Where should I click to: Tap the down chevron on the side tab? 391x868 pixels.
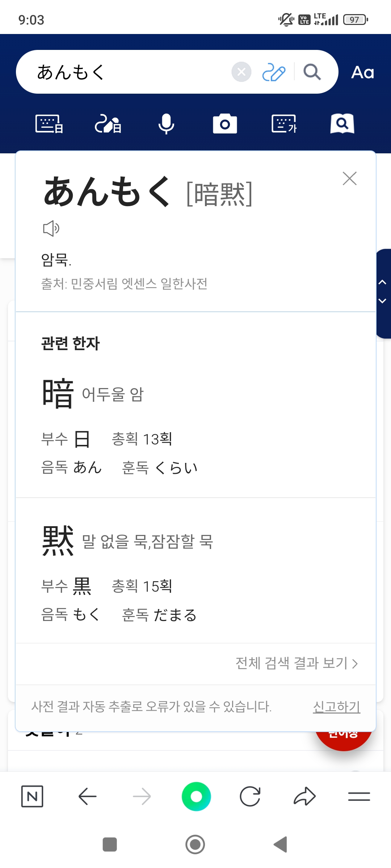[382, 301]
